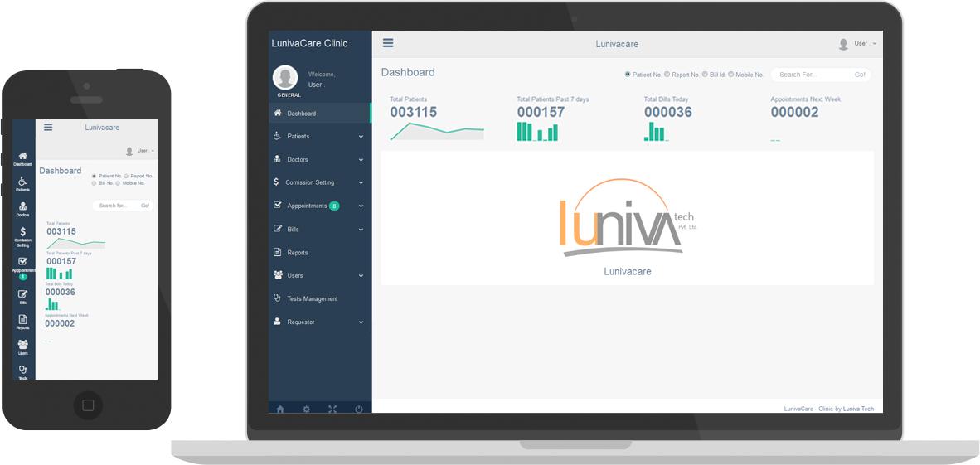980x465 pixels.
Task: Open Bills menu label in laptop sidebar
Action: pyautogui.click(x=294, y=230)
